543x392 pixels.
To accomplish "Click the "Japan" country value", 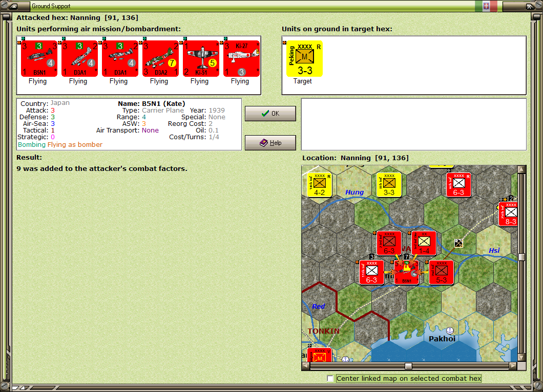I will (60, 103).
